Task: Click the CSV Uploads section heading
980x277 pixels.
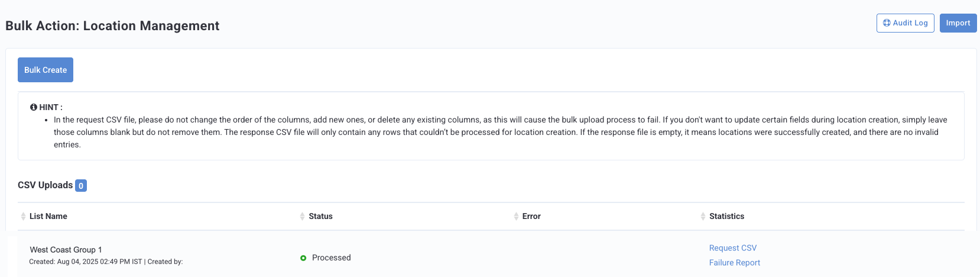Action: click(46, 185)
